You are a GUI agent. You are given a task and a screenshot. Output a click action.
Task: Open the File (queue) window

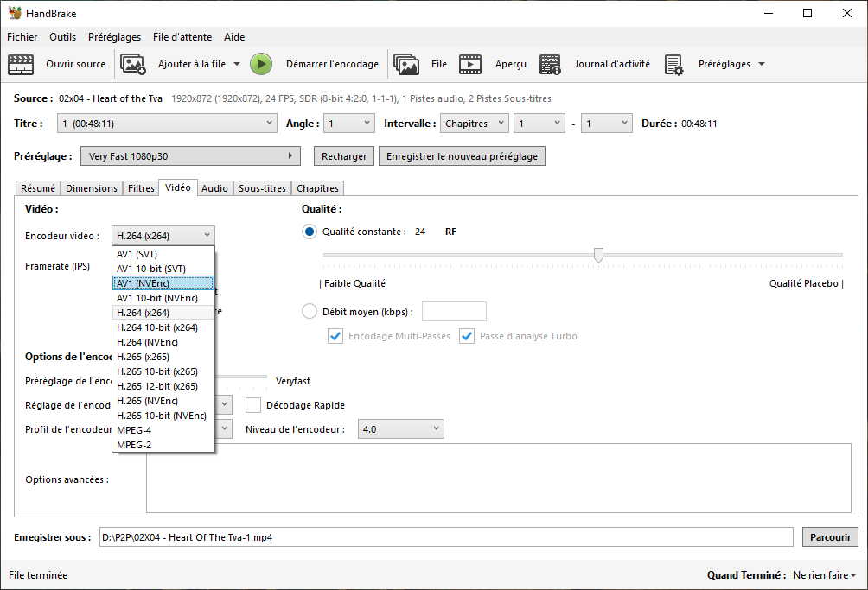428,63
